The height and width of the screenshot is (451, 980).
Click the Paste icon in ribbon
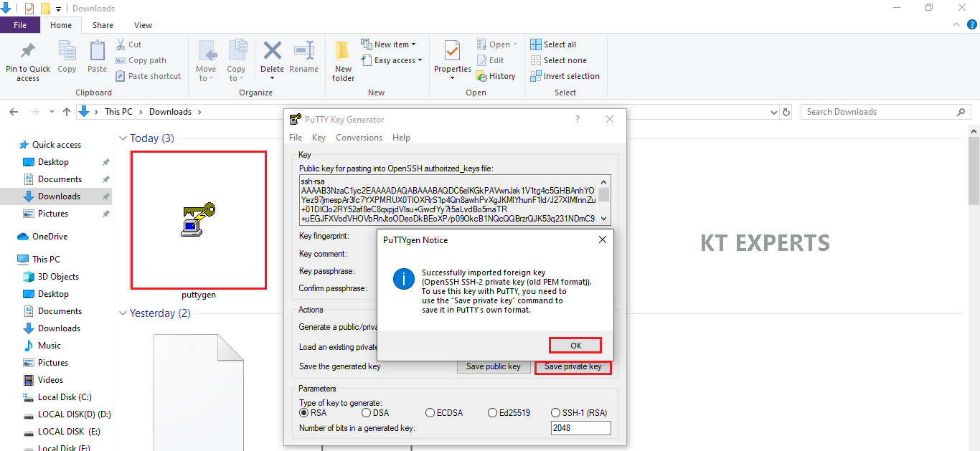tap(97, 52)
